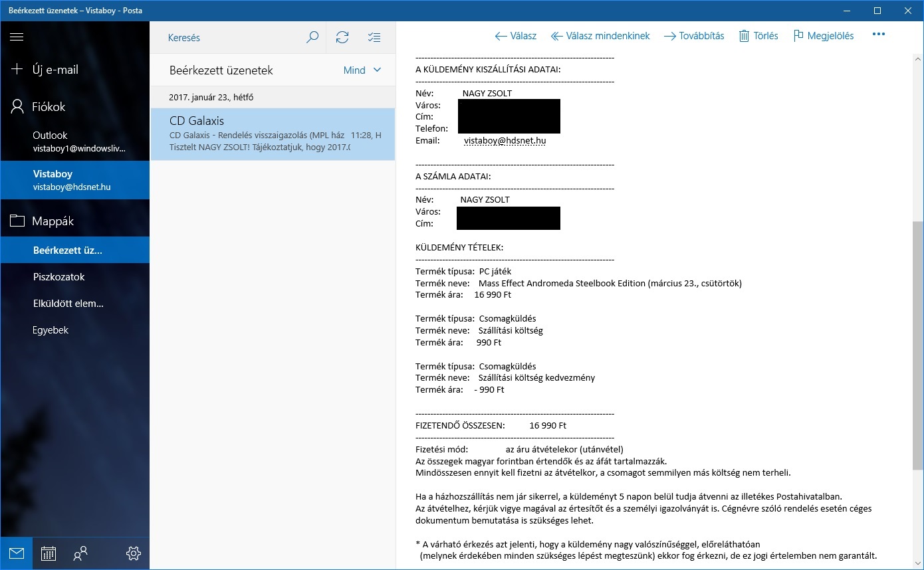Open the hamburger navigation menu
924x570 pixels.
[x=17, y=37]
